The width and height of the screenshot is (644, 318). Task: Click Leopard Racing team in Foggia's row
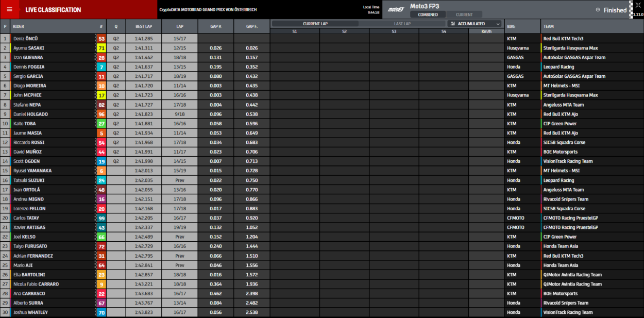click(558, 67)
